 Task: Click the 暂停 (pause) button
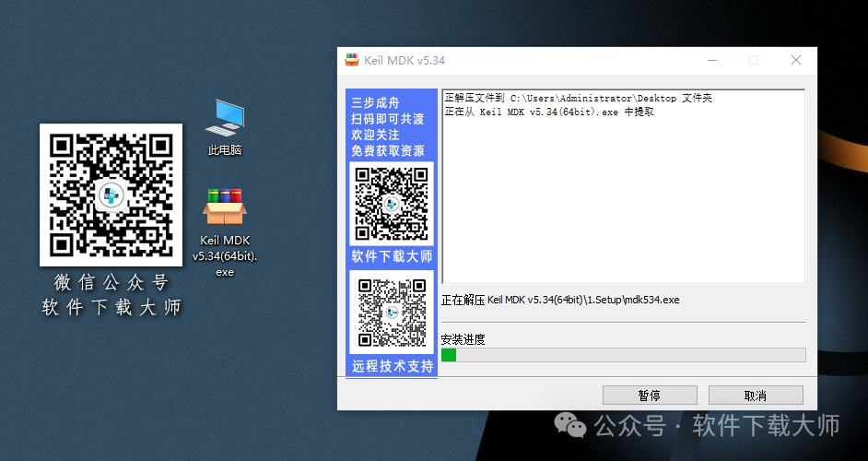650,396
